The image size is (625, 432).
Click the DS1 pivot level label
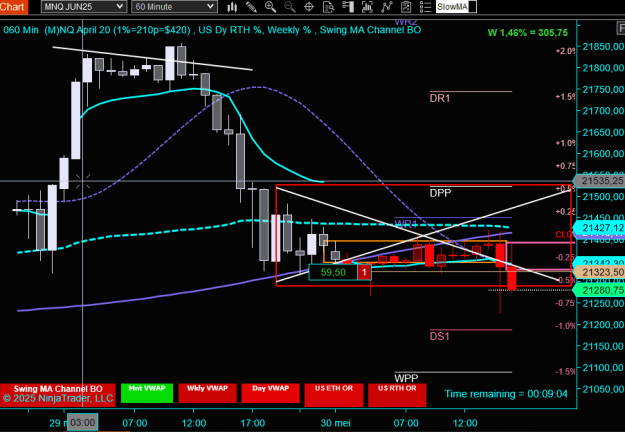coord(440,336)
